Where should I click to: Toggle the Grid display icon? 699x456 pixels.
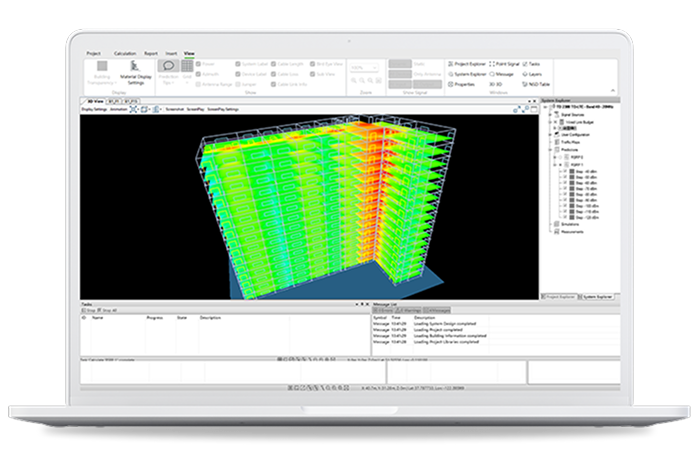coord(187,66)
